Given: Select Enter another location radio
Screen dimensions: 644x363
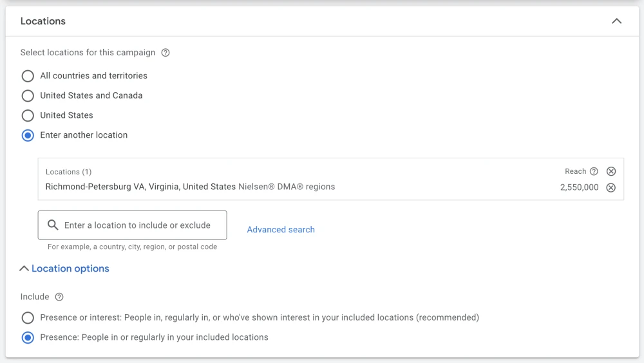Looking at the screenshot, I should (x=28, y=135).
